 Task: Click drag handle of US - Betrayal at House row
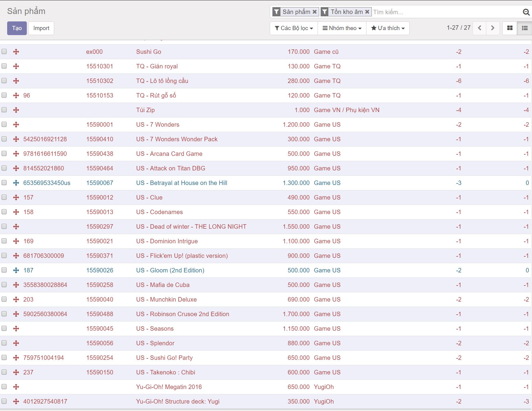[x=16, y=183]
